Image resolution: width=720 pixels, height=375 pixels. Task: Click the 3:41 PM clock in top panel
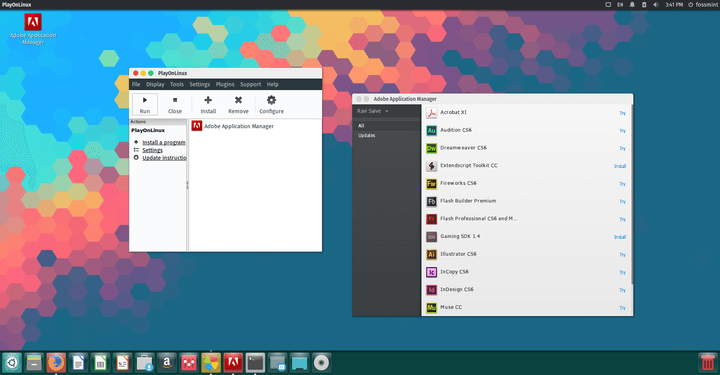pos(674,5)
